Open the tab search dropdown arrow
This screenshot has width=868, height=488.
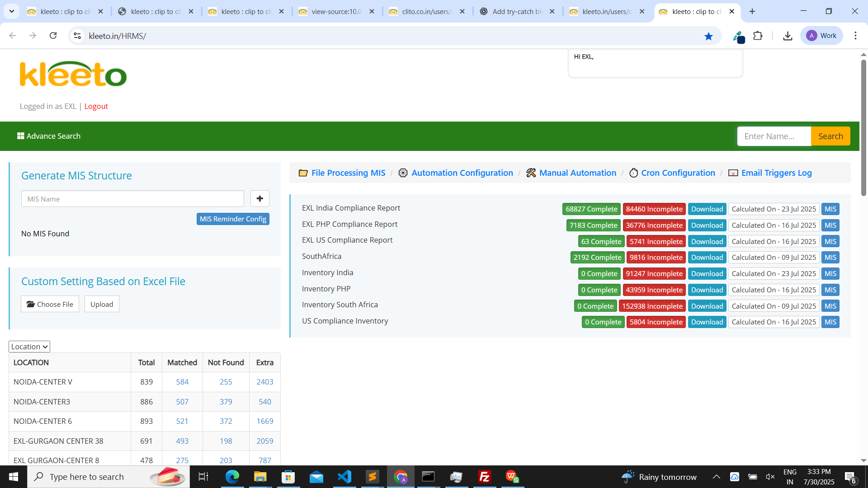tap(12, 11)
